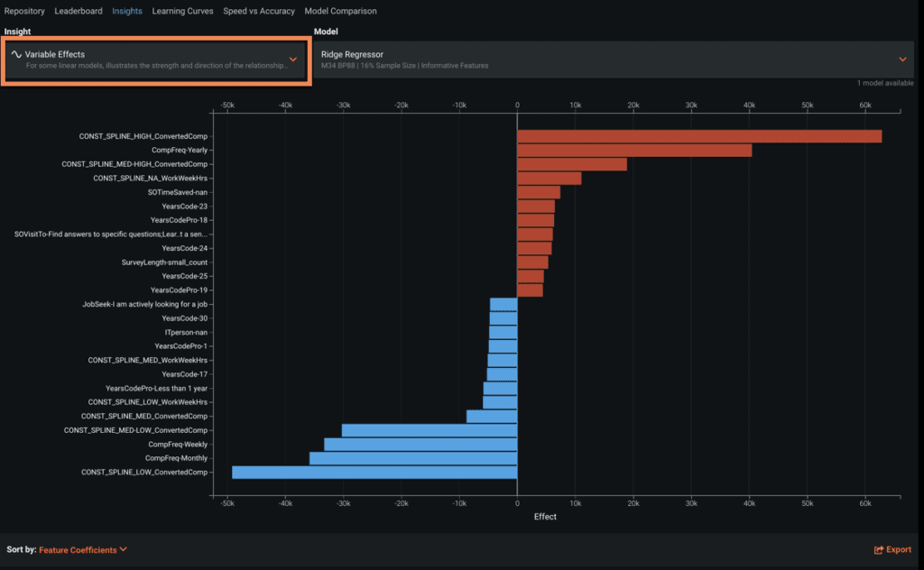Click the 1 model available text
The image size is (924, 570).
(x=885, y=83)
